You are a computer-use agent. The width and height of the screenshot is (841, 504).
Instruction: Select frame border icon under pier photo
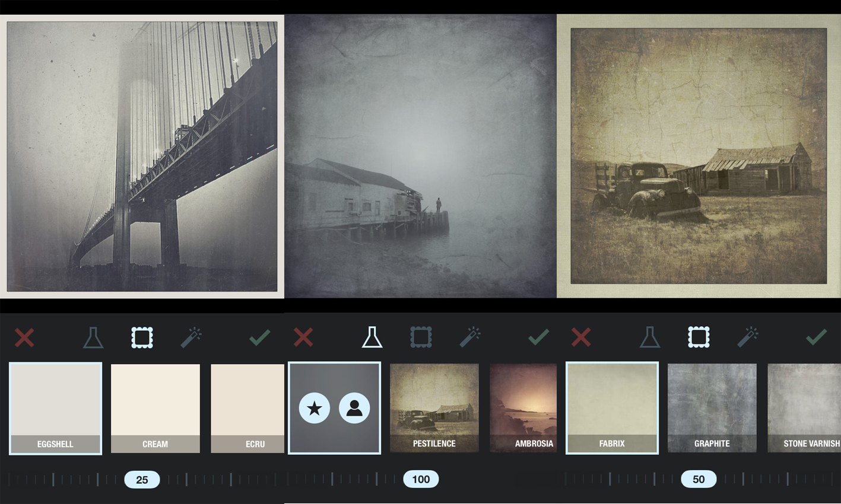pyautogui.click(x=421, y=337)
